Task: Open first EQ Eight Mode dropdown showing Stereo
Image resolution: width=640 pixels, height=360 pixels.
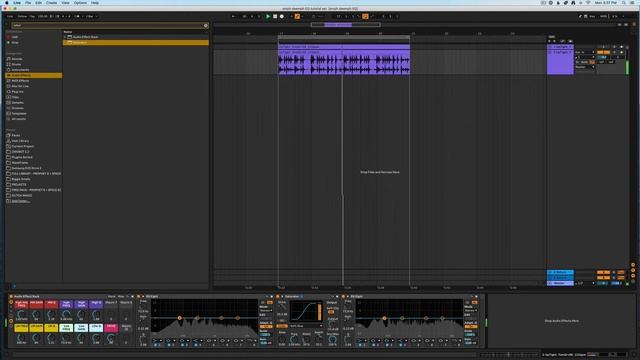Action: pos(266,311)
